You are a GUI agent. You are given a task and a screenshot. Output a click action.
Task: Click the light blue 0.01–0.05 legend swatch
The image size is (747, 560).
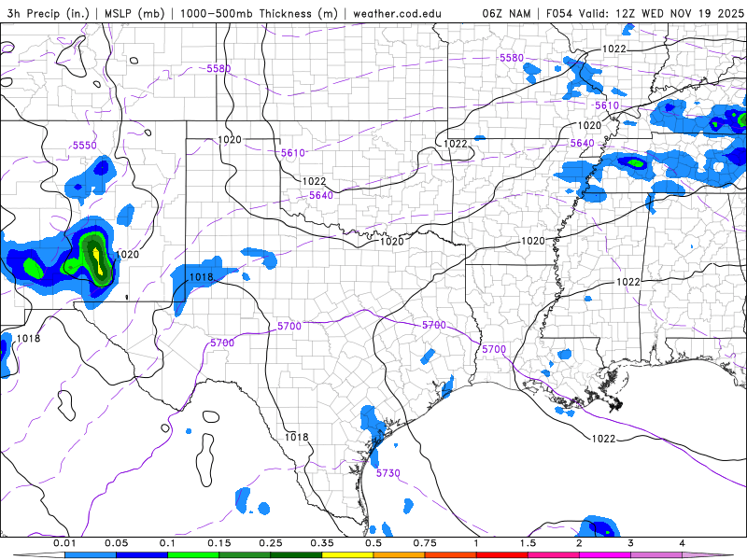[91, 555]
